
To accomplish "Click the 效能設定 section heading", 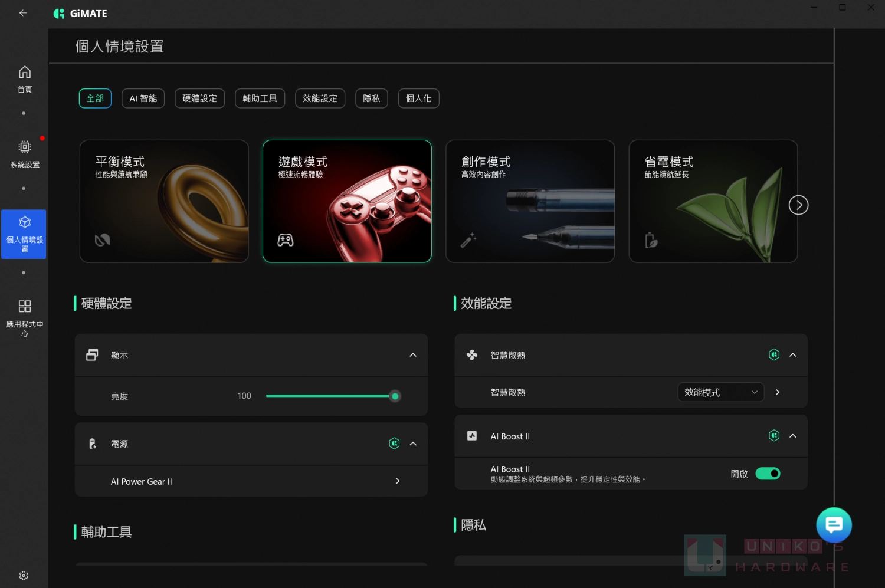I will (x=486, y=303).
